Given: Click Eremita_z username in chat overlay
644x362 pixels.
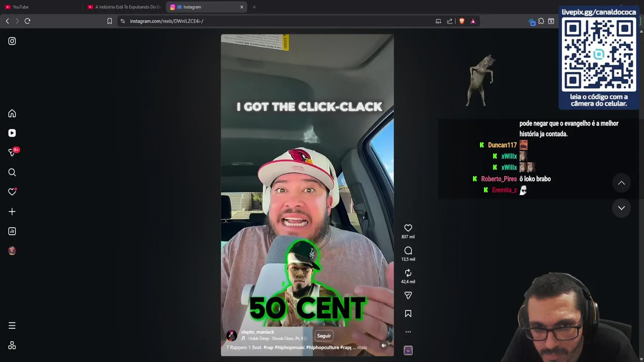Looking at the screenshot, I should click(504, 190).
